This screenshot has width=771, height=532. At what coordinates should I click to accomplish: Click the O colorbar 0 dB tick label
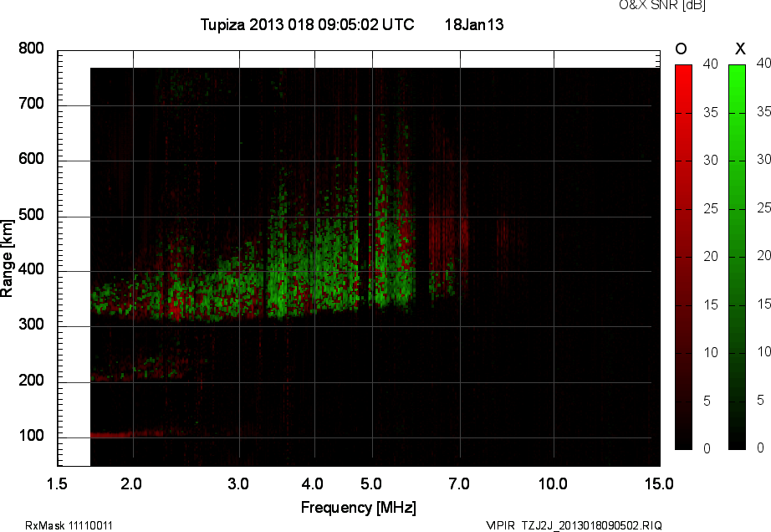click(707, 448)
